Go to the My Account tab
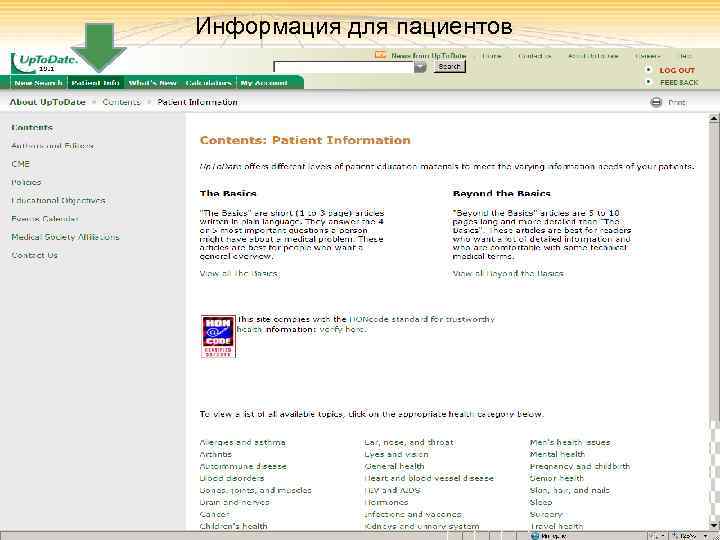The image size is (720, 540). [264, 83]
